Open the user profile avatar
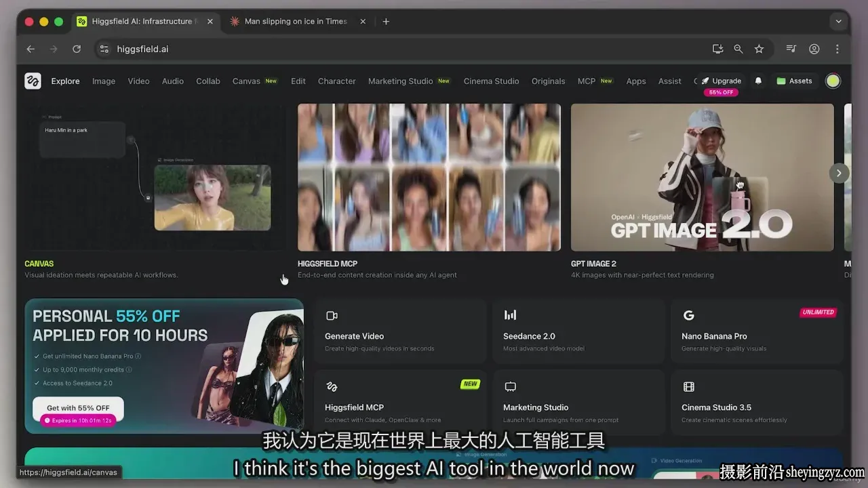The height and width of the screenshot is (488, 868). click(x=833, y=81)
